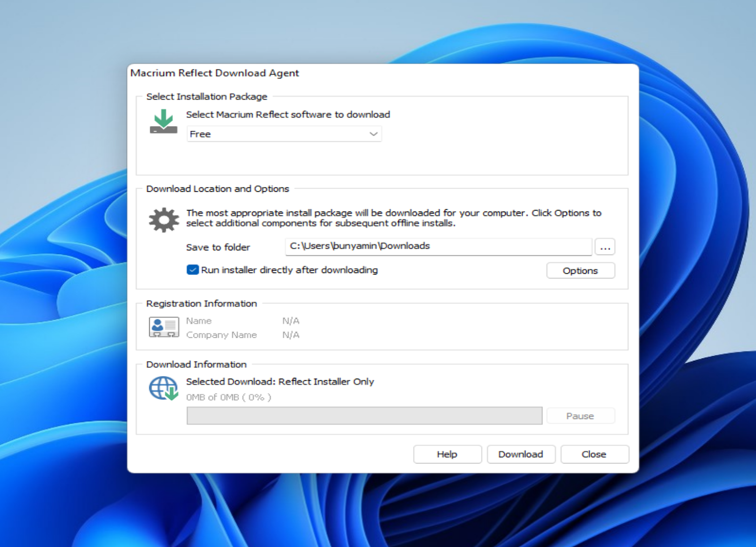Image resolution: width=756 pixels, height=547 pixels.
Task: Click the Pause button
Action: coord(580,416)
